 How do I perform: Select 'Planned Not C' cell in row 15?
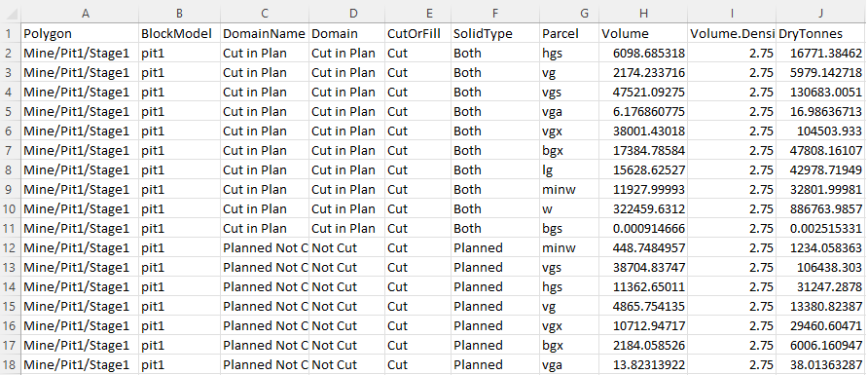tap(265, 306)
